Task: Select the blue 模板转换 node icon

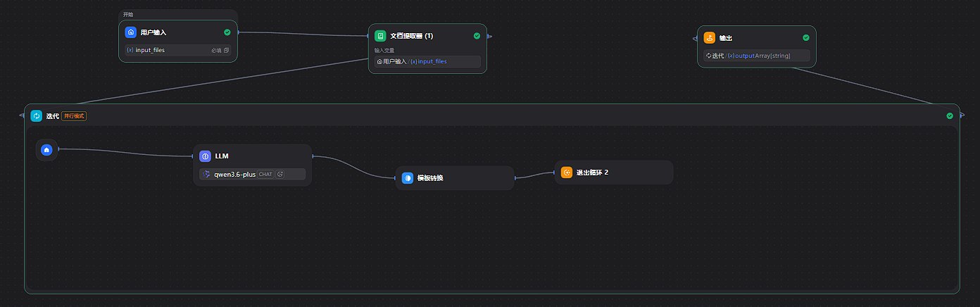Action: click(408, 178)
